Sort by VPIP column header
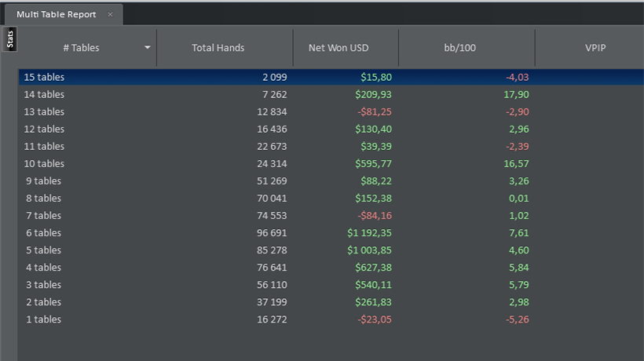This screenshot has height=361, width=644. (595, 48)
